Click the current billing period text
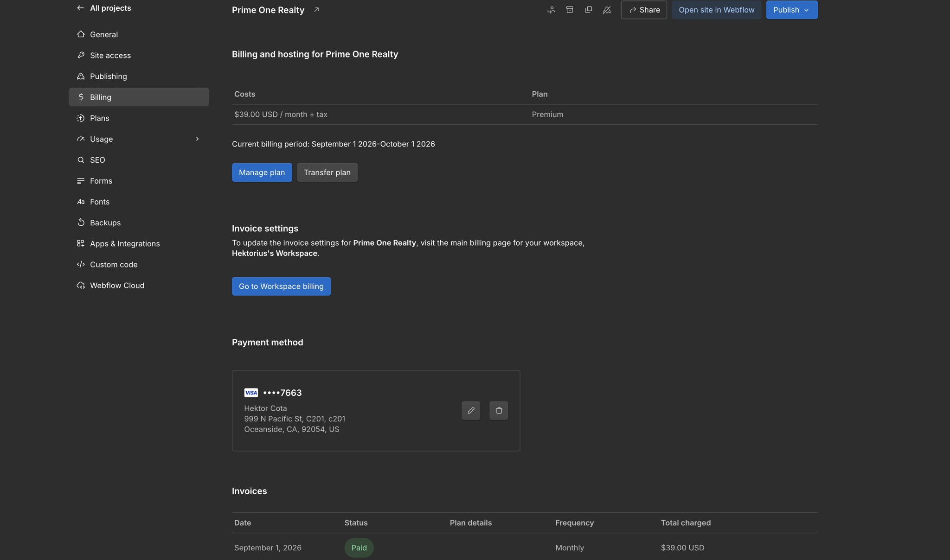 [x=334, y=144]
